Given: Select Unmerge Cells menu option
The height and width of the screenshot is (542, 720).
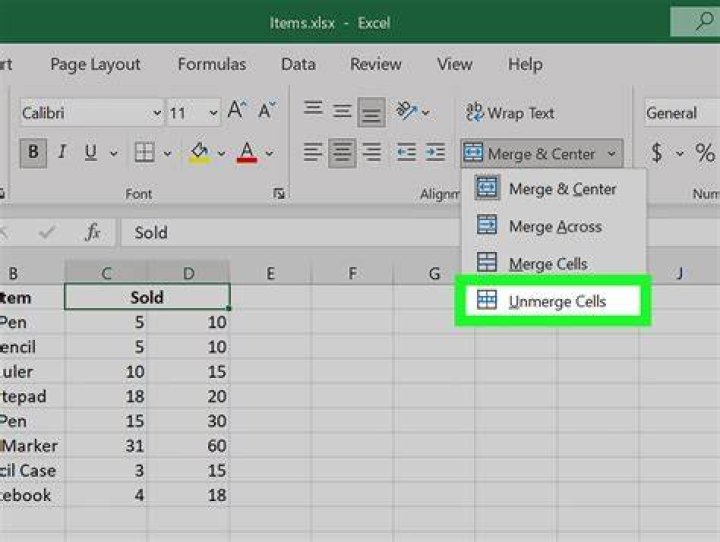Looking at the screenshot, I should (553, 301).
